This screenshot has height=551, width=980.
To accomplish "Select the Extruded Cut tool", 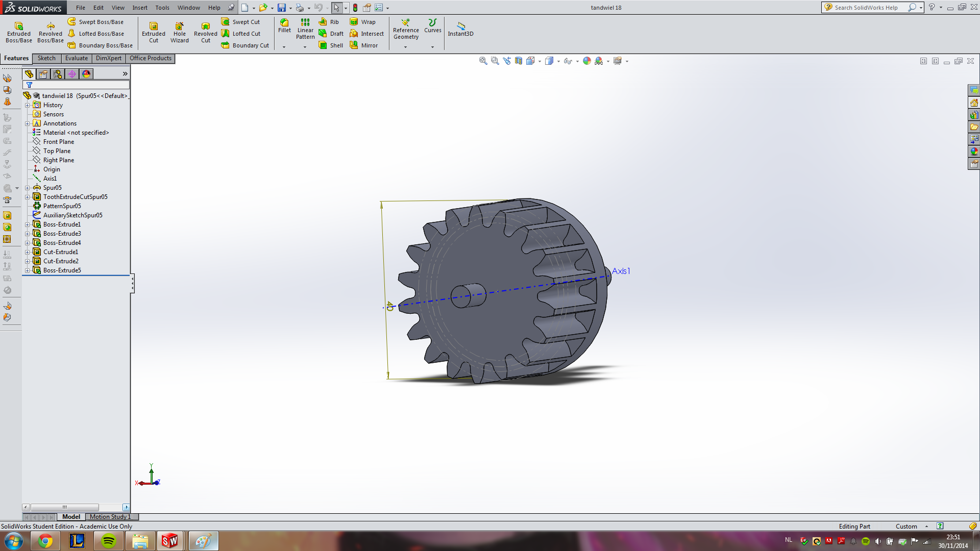I will (x=154, y=32).
